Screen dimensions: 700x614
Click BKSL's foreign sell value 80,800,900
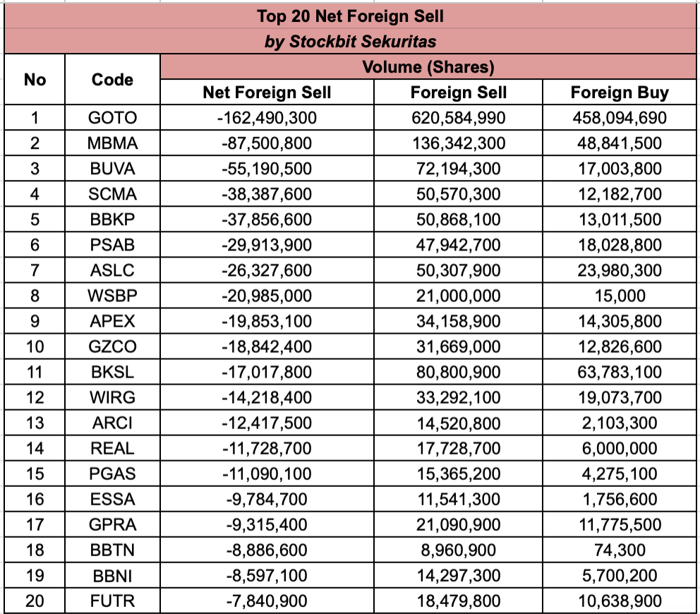point(459,372)
